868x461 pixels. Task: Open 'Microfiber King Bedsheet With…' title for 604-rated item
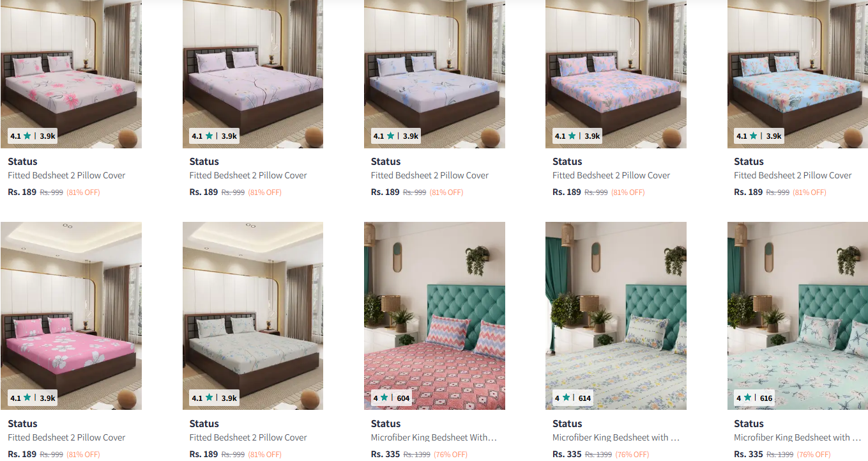click(434, 437)
